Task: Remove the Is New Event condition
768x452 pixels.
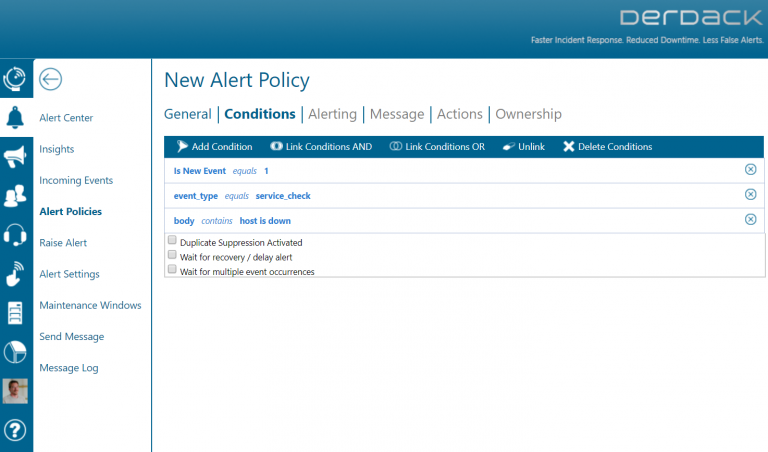Action: pyautogui.click(x=750, y=169)
